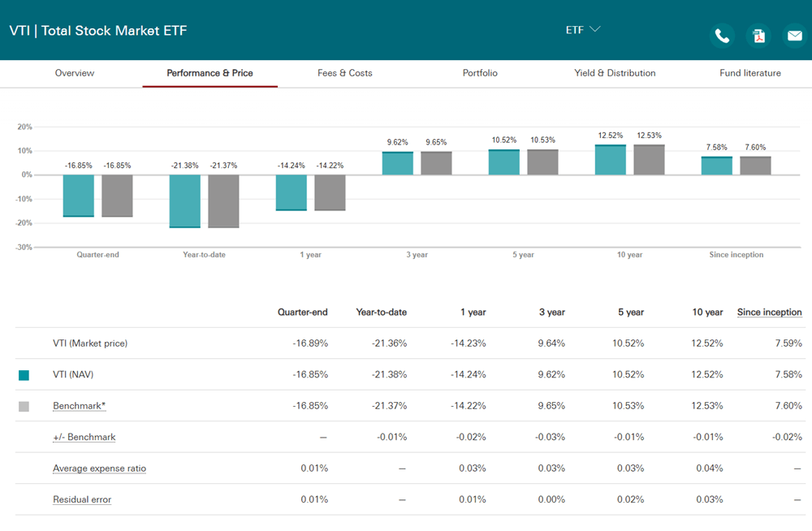The height and width of the screenshot is (531, 812).
Task: Open Average expense ratio definition link
Action: pyautogui.click(x=99, y=468)
